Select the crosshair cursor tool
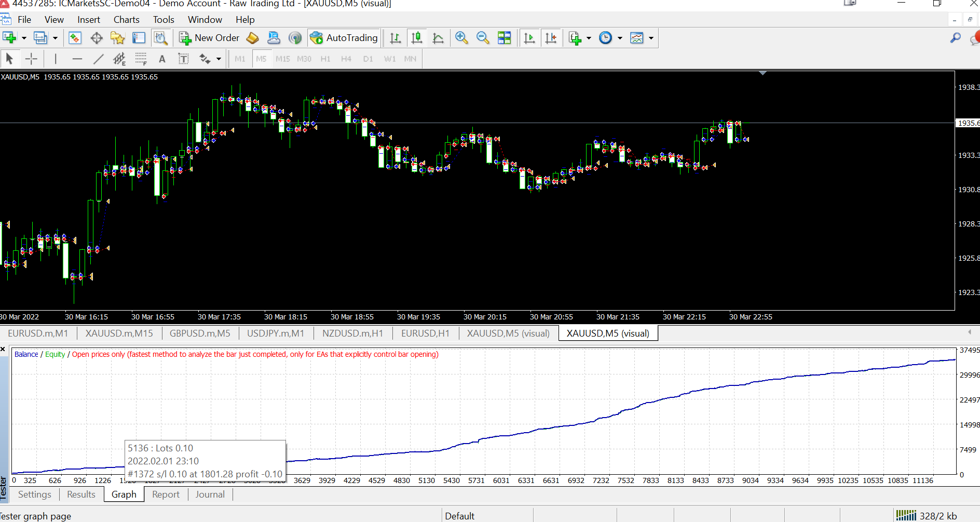Viewport: 980px width, 522px height. click(x=31, y=59)
